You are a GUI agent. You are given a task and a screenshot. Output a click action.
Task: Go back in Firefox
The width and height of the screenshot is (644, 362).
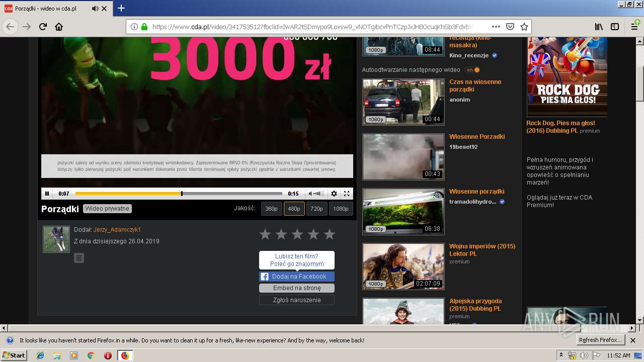pos(10,27)
